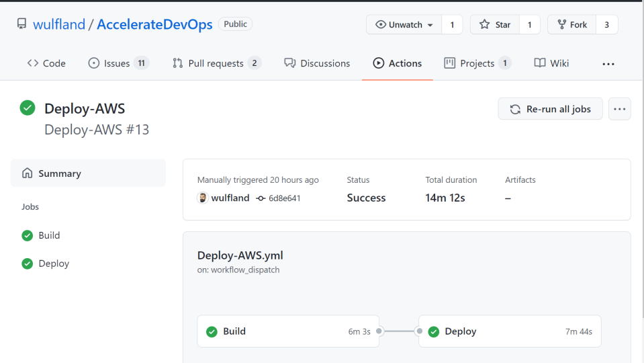
Task: Open the Projects tab
Action: 477,63
